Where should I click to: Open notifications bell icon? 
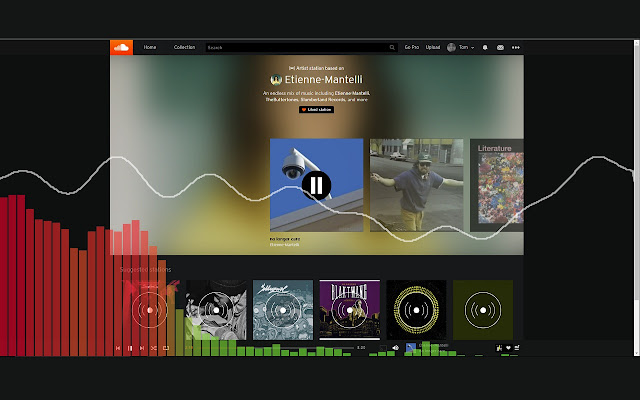point(485,47)
